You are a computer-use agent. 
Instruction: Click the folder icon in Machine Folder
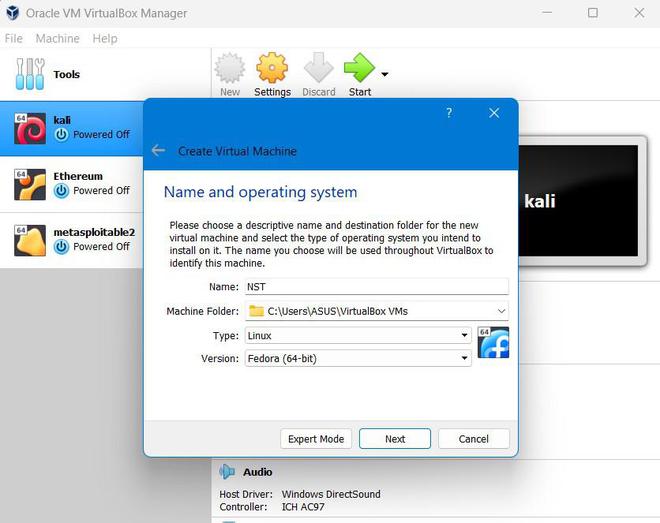click(x=256, y=311)
